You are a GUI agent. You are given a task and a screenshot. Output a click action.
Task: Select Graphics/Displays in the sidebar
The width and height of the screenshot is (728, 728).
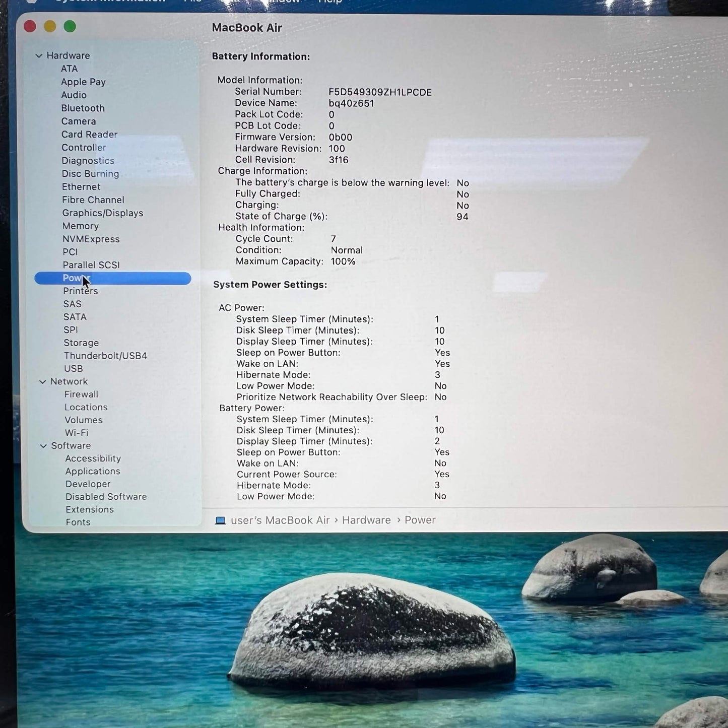click(x=102, y=213)
